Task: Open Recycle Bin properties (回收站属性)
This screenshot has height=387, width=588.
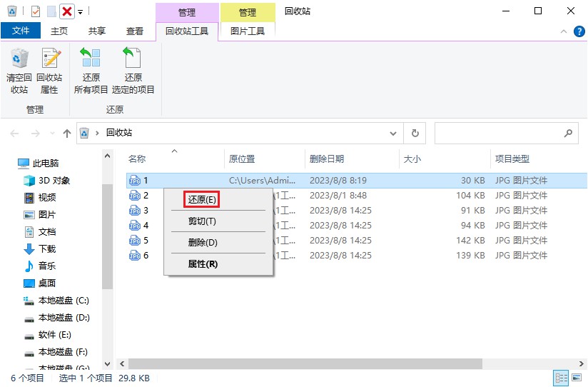Action: (49, 71)
